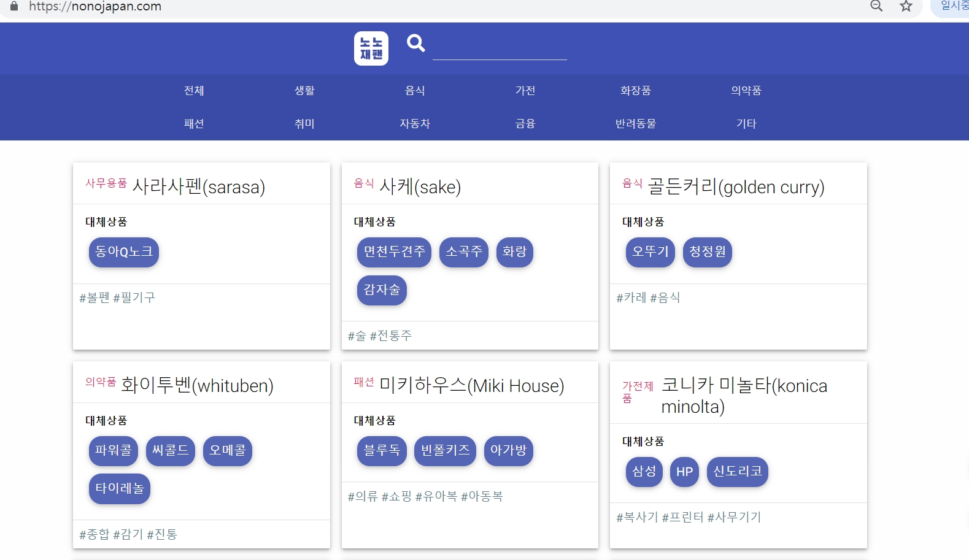
Task: Select the 생활 category tab
Action: tap(304, 91)
